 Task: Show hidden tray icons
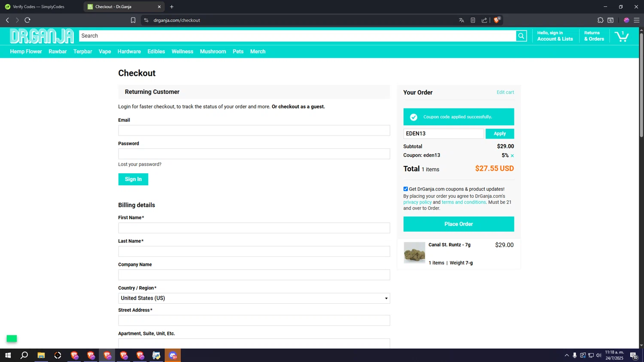click(x=567, y=355)
